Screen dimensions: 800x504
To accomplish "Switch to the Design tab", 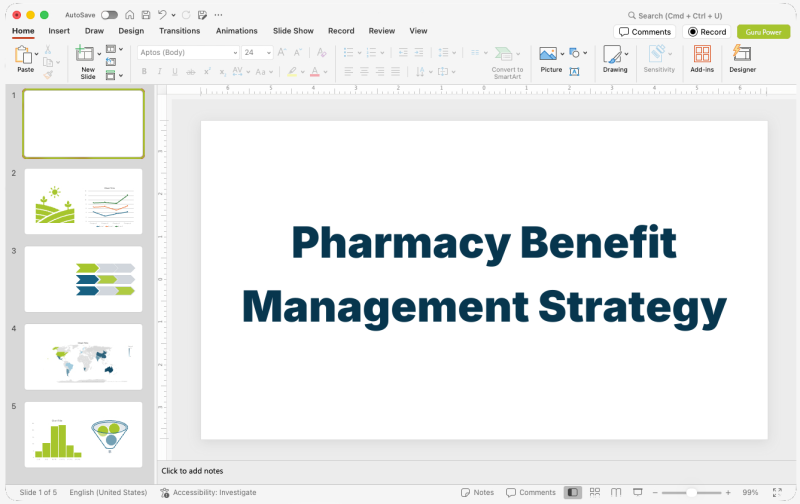I will tap(131, 31).
